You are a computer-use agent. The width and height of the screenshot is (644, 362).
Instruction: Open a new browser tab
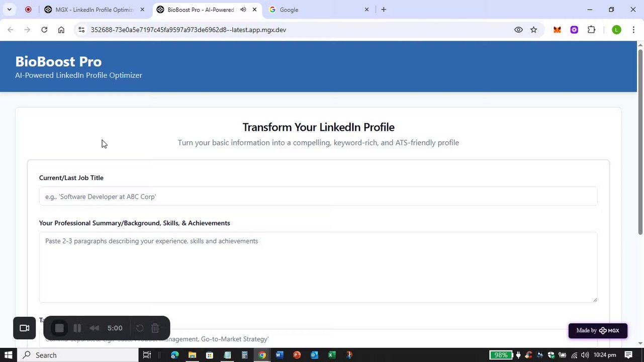384,10
